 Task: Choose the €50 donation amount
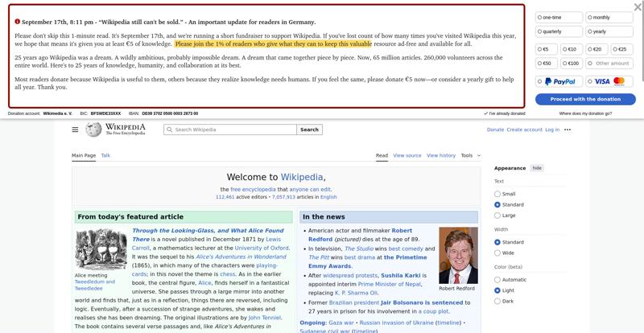pyautogui.click(x=547, y=64)
